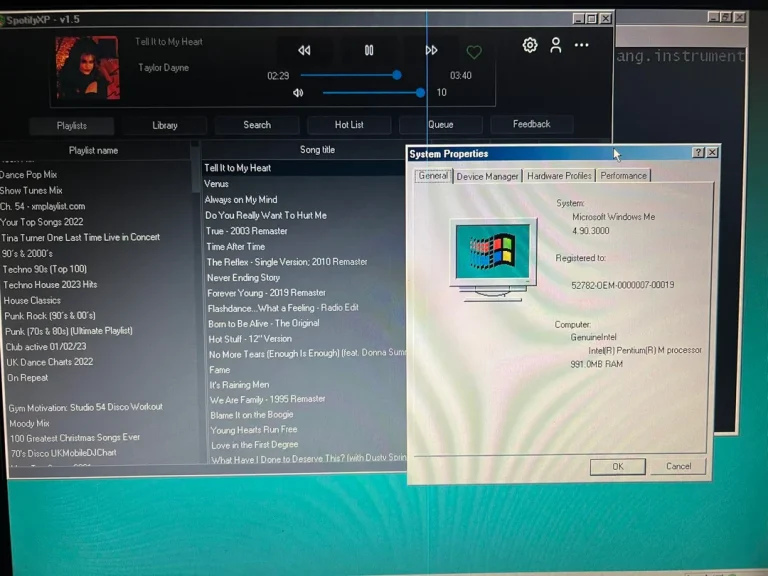Select the Dance Pop Mix playlist
Screen dimensions: 768x576
(x=28, y=175)
